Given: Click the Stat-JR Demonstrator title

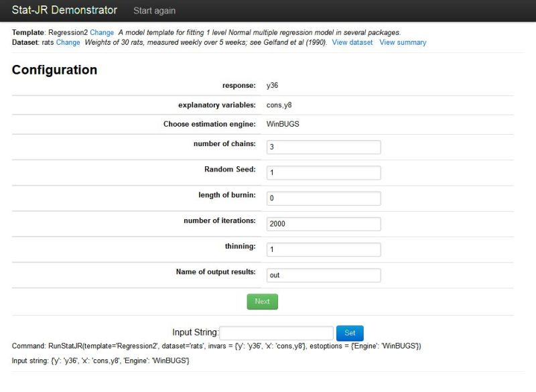Looking at the screenshot, I should tap(64, 10).
